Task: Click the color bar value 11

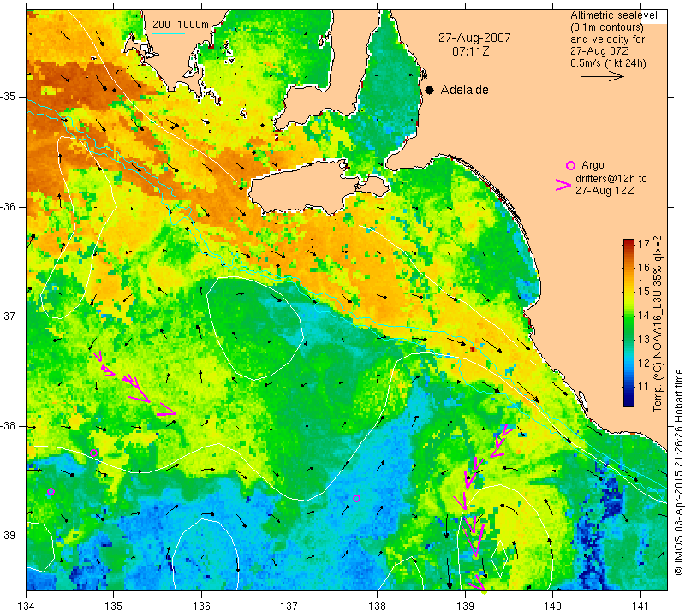Action: click(644, 387)
